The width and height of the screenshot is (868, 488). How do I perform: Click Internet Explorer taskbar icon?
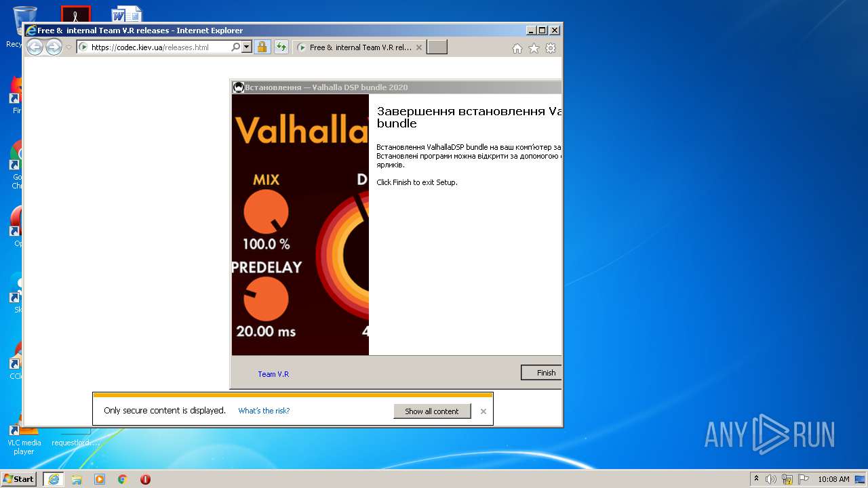[54, 479]
